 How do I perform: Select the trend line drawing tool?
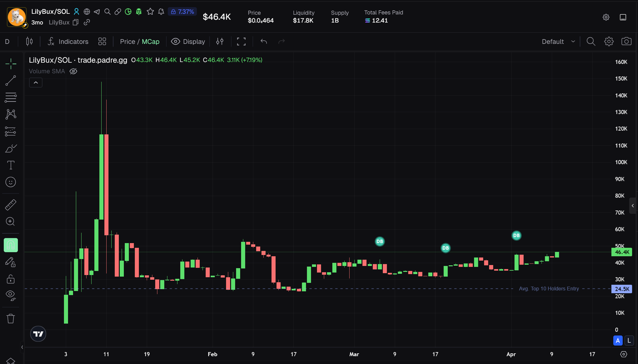[x=11, y=81]
